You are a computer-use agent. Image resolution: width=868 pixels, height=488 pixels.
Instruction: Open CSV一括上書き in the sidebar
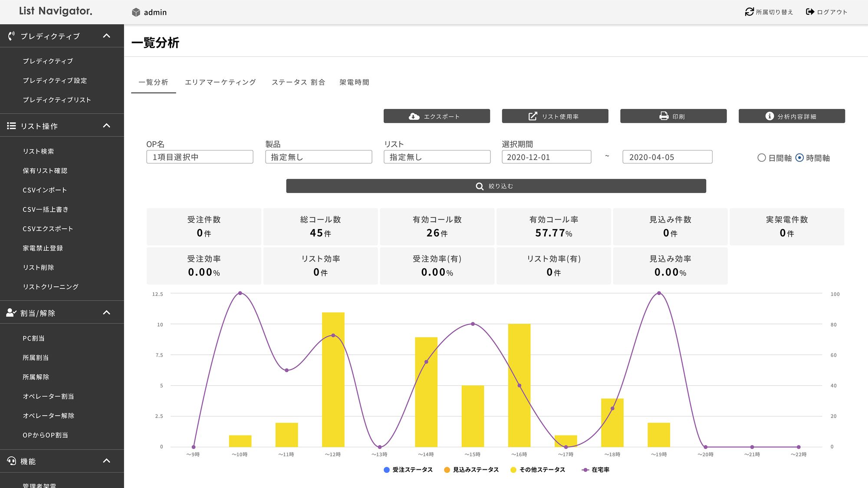coord(46,210)
